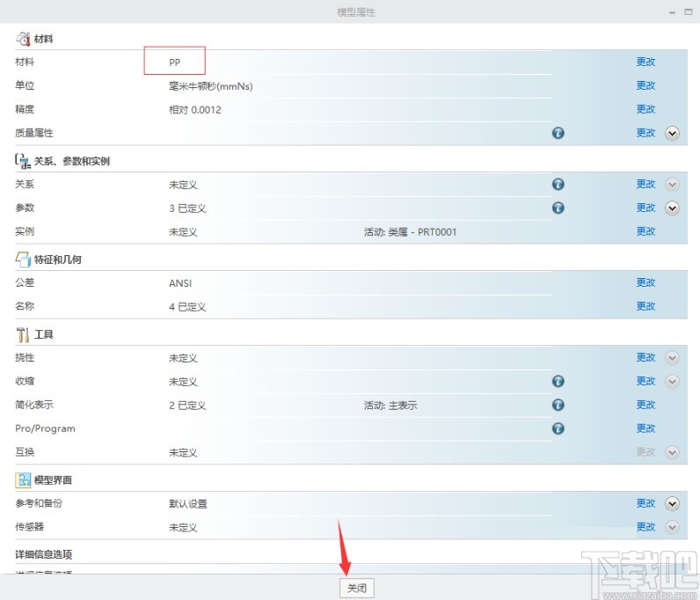Maximize the 模型属性 window

coord(689,12)
